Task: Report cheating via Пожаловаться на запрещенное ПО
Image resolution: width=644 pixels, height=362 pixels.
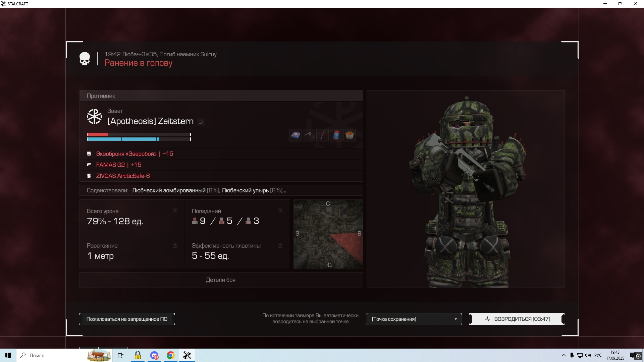Action: click(127, 319)
